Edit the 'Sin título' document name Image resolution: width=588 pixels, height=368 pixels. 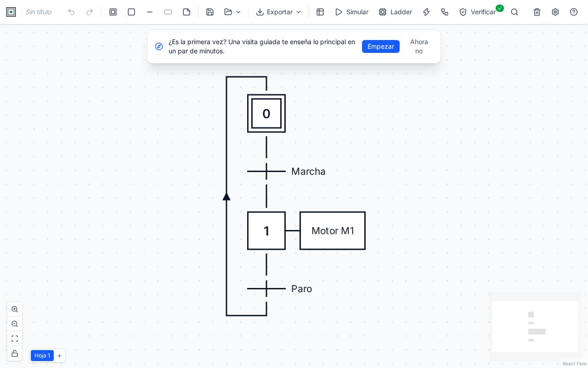pyautogui.click(x=39, y=12)
